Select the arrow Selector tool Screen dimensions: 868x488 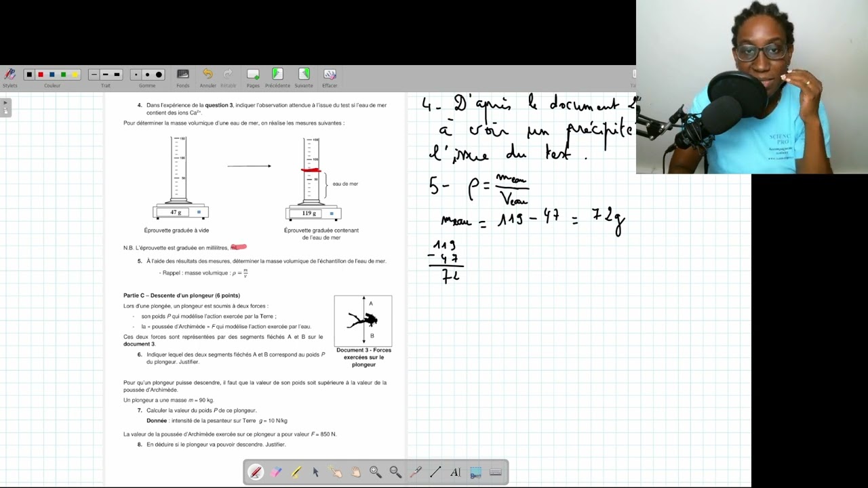coord(316,472)
